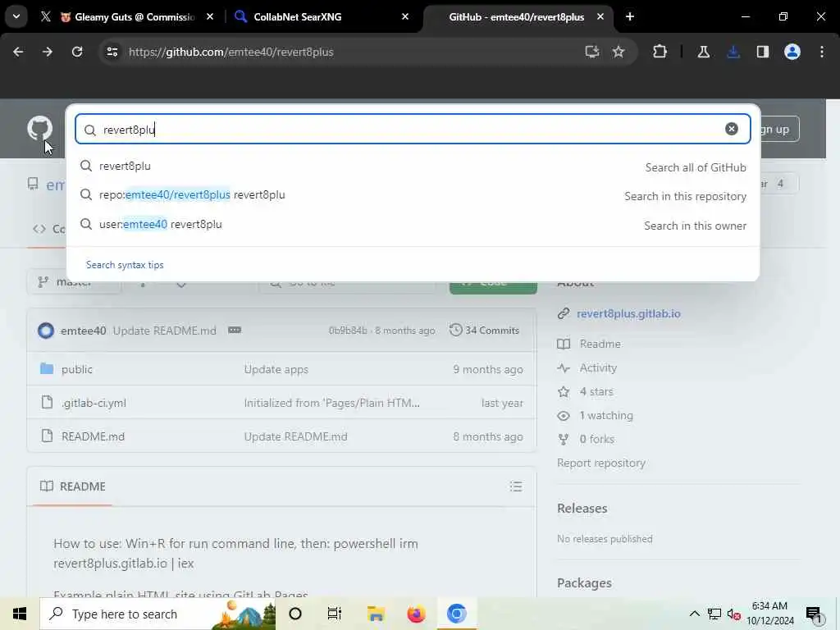Click the install app icon in address bar
Viewport: 840px width, 630px height.
pyautogui.click(x=591, y=52)
